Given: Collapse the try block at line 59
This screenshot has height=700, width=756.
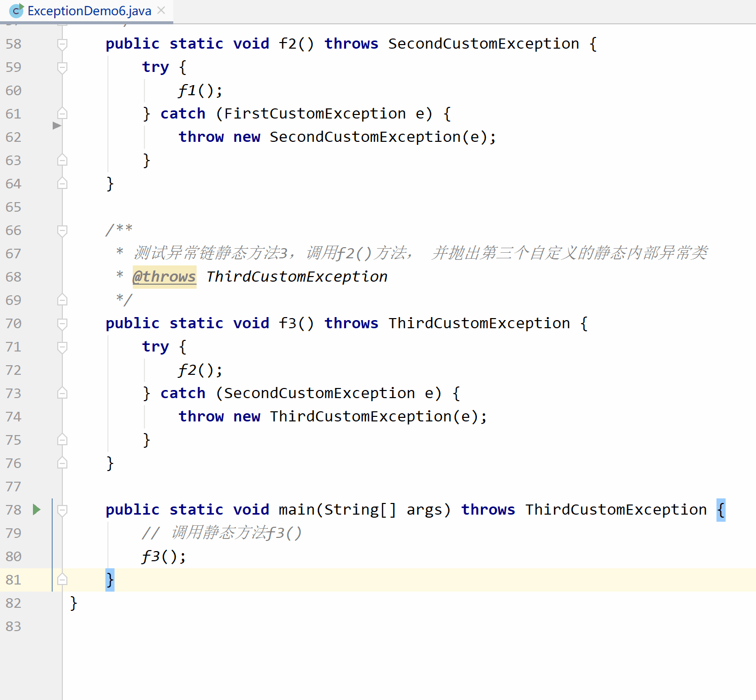Looking at the screenshot, I should point(62,67).
